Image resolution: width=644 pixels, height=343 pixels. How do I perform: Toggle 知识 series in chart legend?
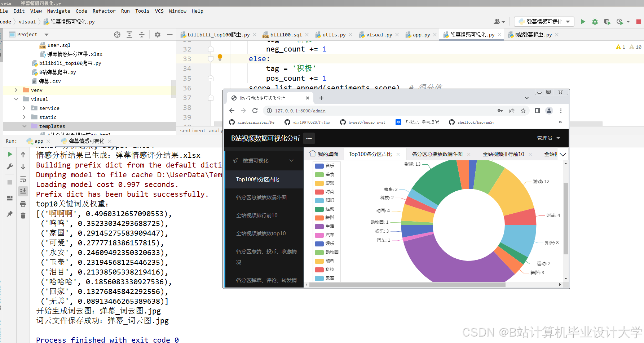(x=325, y=200)
